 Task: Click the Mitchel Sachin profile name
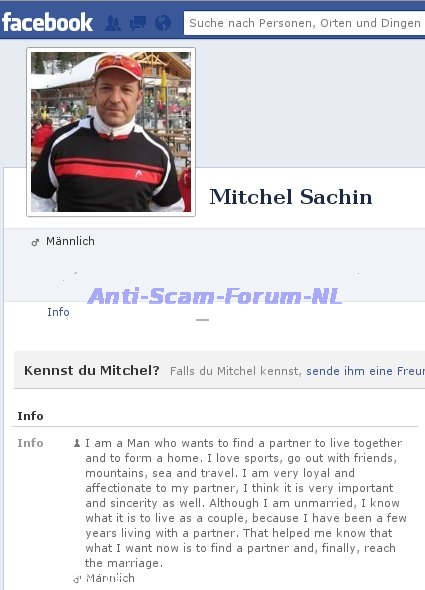pyautogui.click(x=291, y=197)
